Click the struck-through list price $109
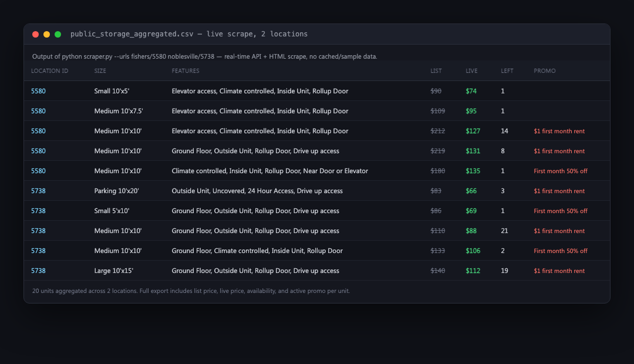Viewport: 634px width, 364px height. coord(437,111)
